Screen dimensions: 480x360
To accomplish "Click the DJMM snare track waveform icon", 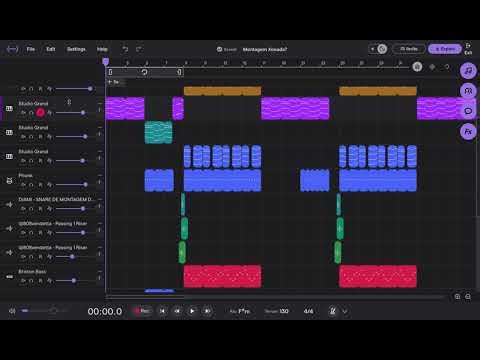I will (x=9, y=204).
